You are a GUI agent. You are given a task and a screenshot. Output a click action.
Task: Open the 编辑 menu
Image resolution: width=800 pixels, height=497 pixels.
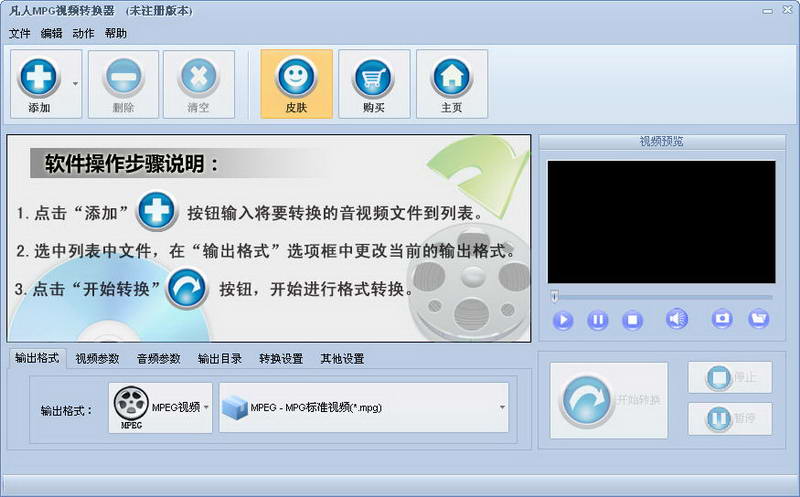tap(51, 34)
